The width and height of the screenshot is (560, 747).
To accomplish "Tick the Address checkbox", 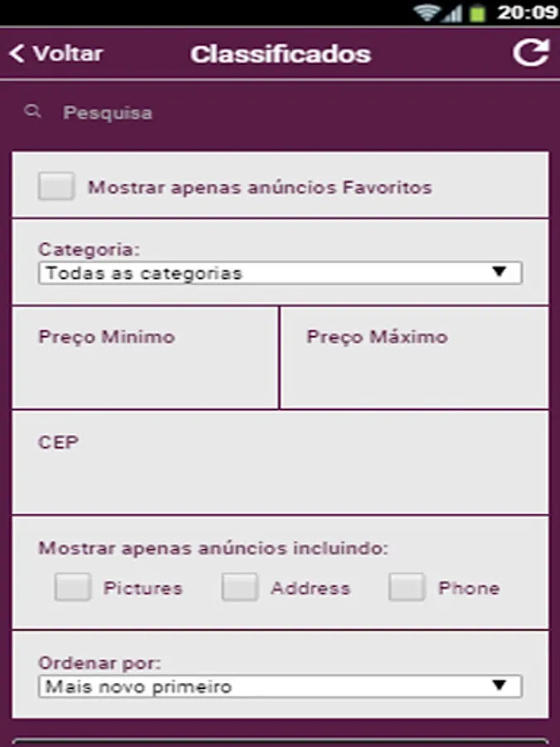I will point(240,588).
